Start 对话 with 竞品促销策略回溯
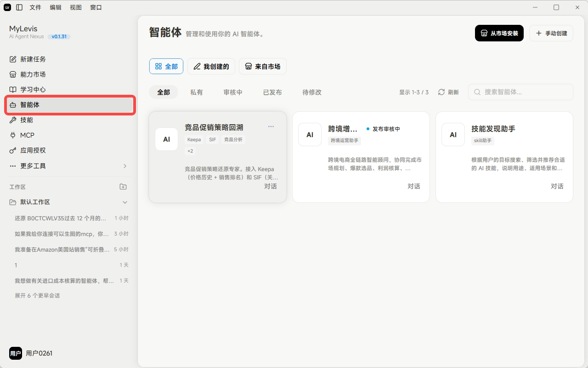This screenshot has width=588, height=368. 271,186
